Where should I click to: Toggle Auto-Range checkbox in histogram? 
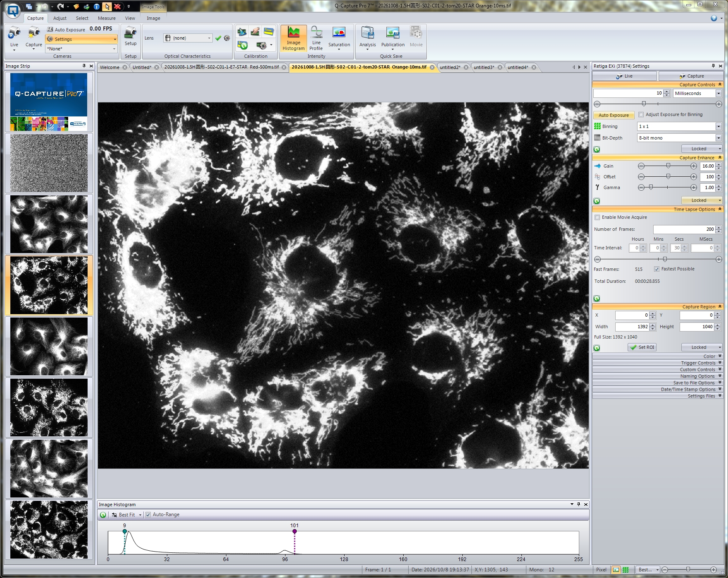[x=148, y=515]
